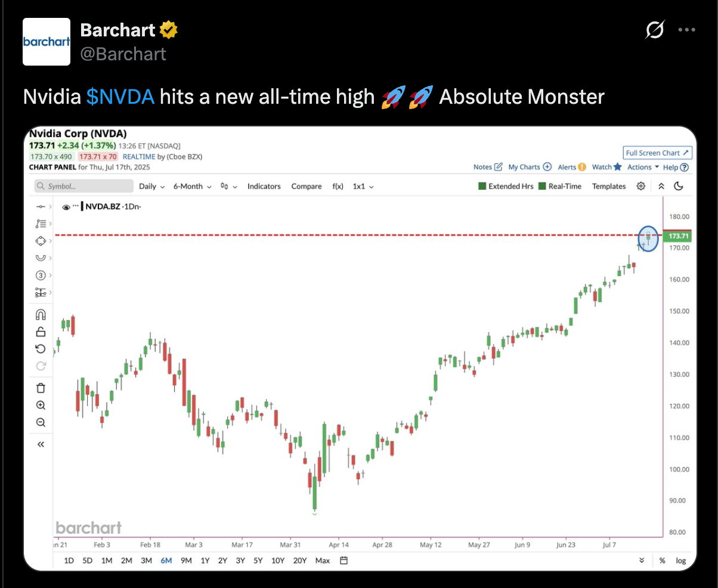Select the line drawing tool in chart sidebar
This screenshot has width=718, height=588.
coord(41,206)
